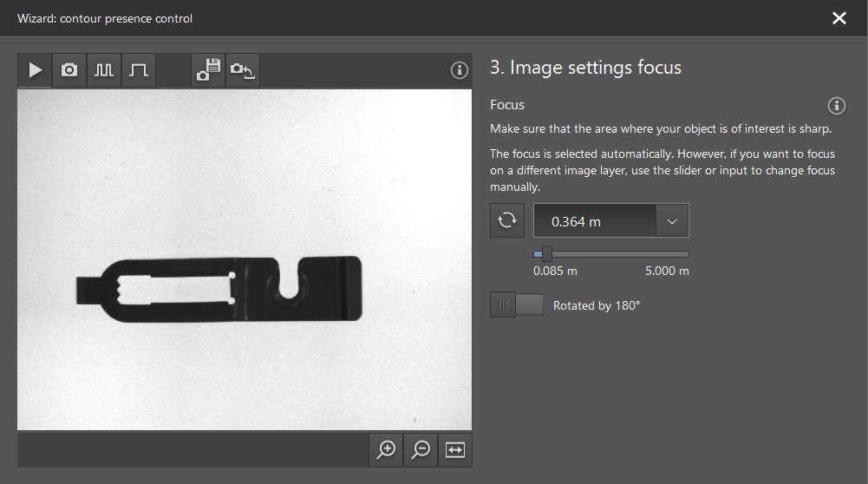This screenshot has width=868, height=484.
Task: Fit the image to view width
Action: (x=456, y=449)
